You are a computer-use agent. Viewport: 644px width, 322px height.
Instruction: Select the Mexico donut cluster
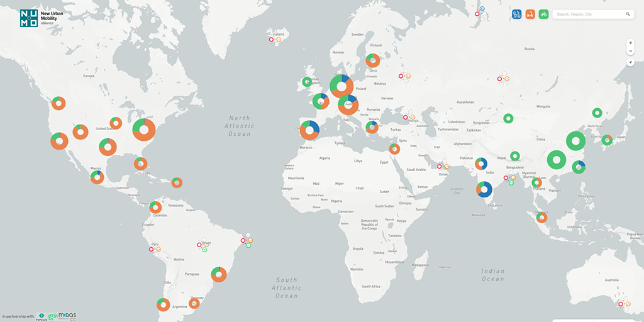(x=97, y=177)
